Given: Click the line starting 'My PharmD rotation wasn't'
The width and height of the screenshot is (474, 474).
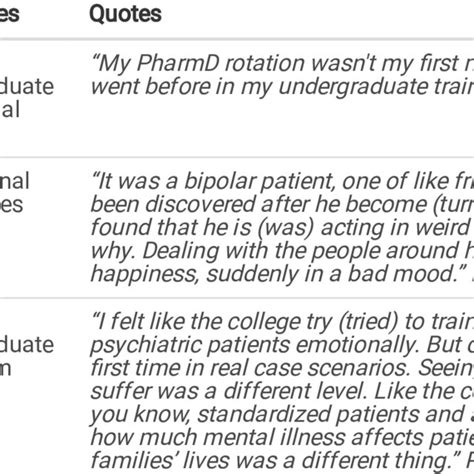Looking at the screenshot, I should pyautogui.click(x=282, y=63).
